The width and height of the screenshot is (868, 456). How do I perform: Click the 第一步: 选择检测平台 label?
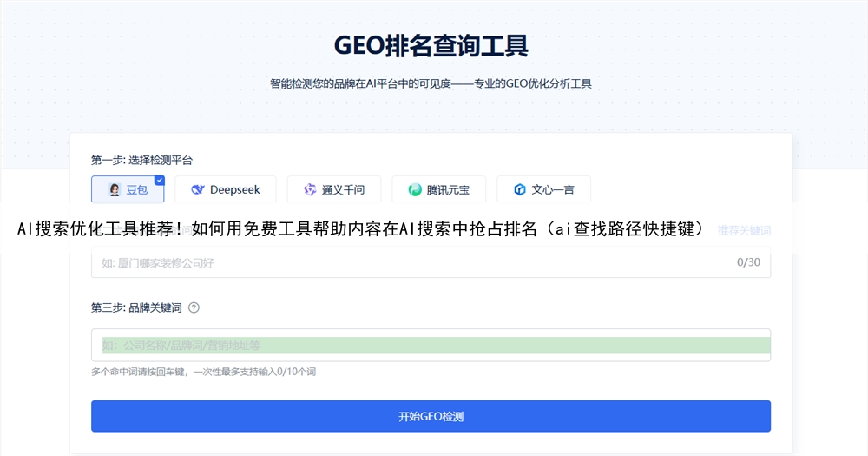point(141,160)
